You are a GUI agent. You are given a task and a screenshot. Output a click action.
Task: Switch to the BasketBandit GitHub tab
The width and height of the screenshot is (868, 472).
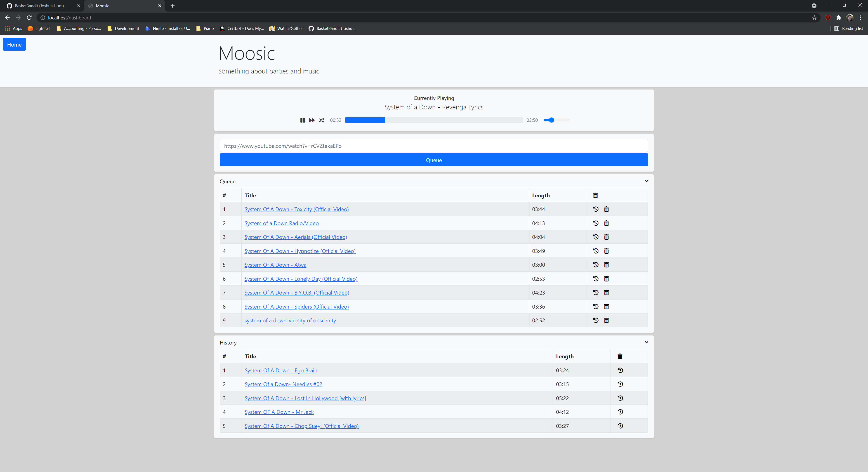click(x=39, y=6)
